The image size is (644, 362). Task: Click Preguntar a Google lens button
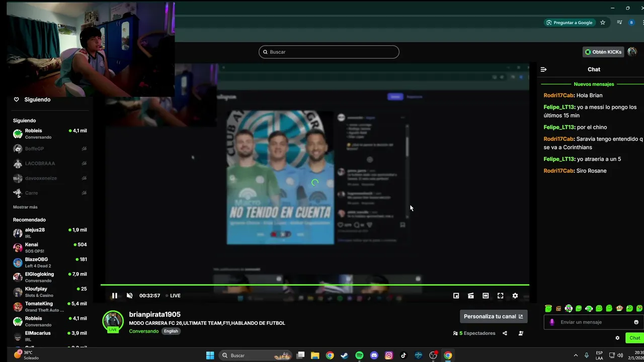[x=570, y=23]
